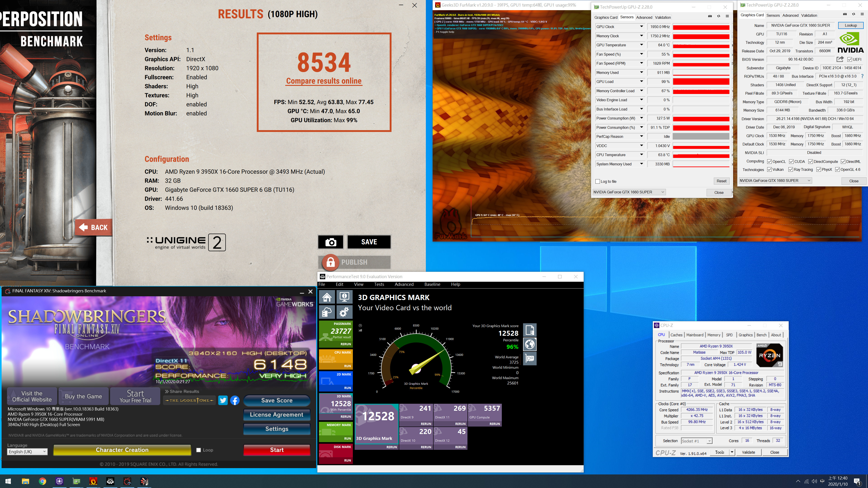Open CPU-Z from the taskbar
The image size is (868, 488).
(59, 481)
